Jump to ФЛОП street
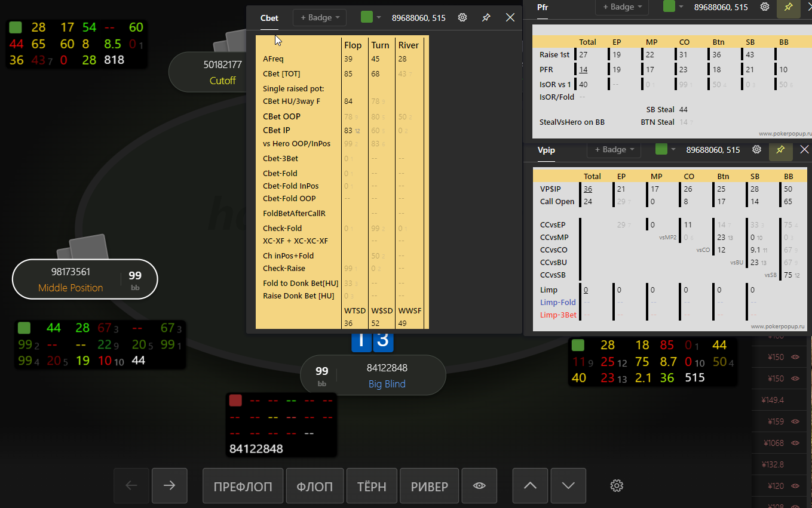This screenshot has height=508, width=812. pos(315,486)
